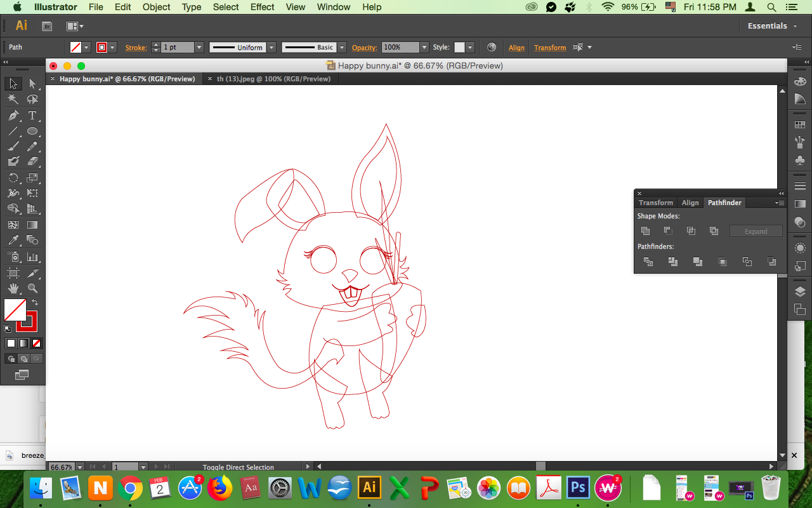Select the Column Graph tool
The height and width of the screenshot is (508, 812).
point(32,257)
